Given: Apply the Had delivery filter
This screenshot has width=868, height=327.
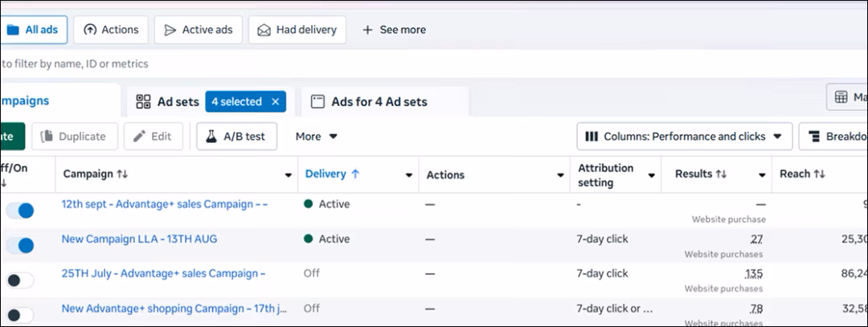Looking at the screenshot, I should pos(297,30).
